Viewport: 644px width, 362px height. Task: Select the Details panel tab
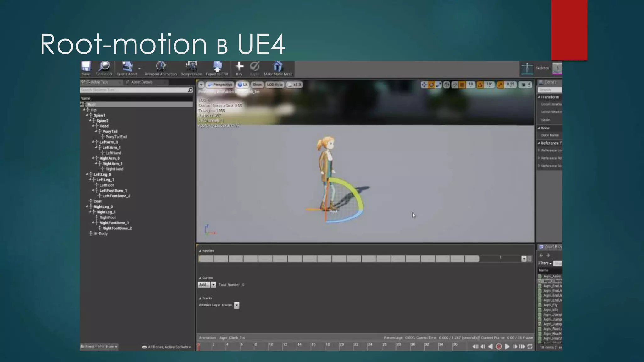point(550,82)
